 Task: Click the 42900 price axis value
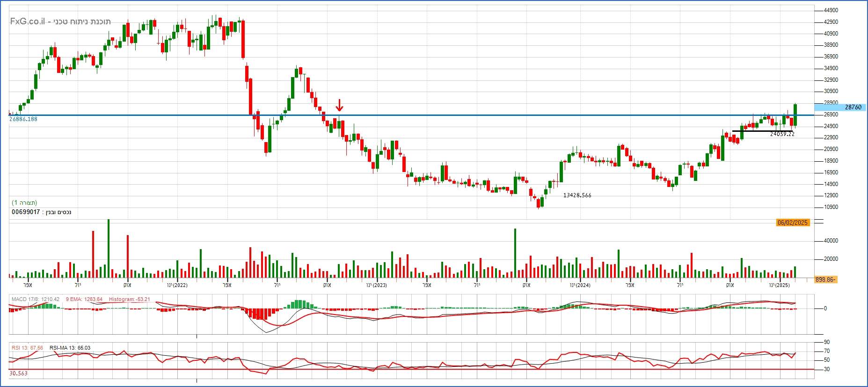click(x=831, y=22)
